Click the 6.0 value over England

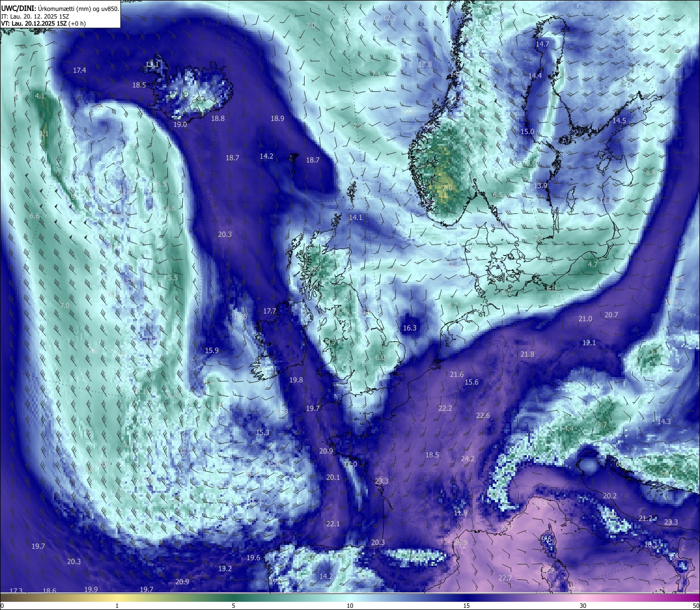tap(380, 358)
